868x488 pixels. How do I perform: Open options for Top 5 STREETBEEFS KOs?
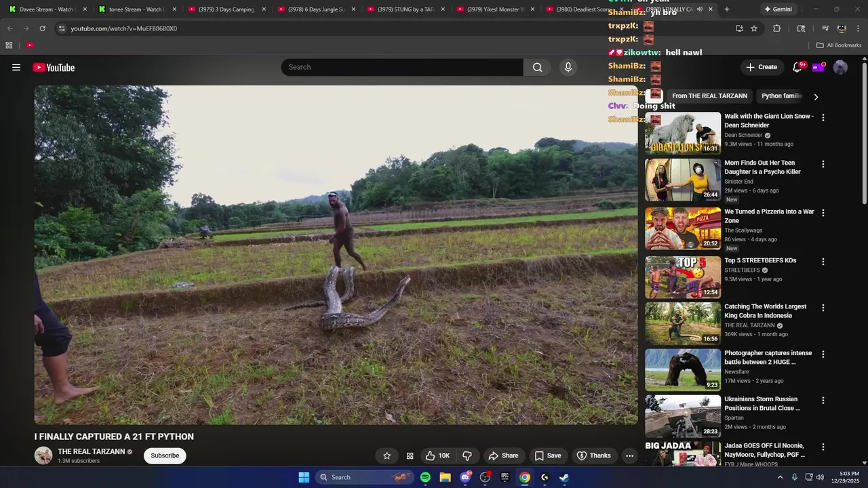(x=823, y=262)
